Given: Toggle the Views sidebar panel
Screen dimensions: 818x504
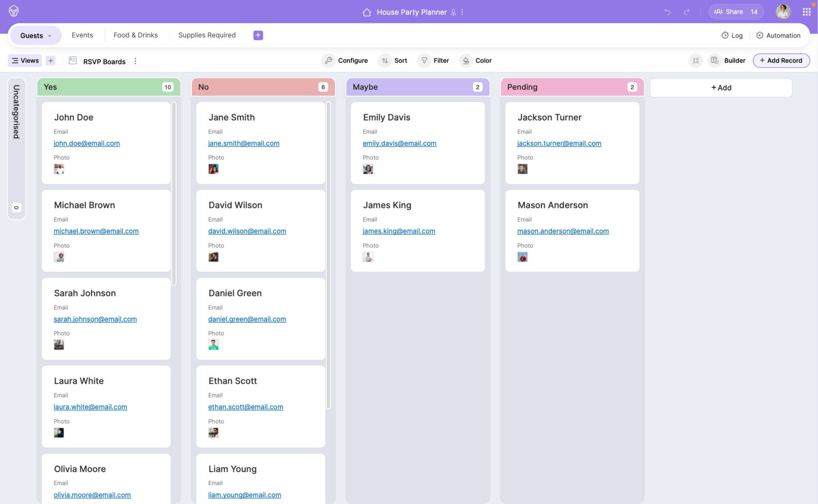Looking at the screenshot, I should coord(25,60).
